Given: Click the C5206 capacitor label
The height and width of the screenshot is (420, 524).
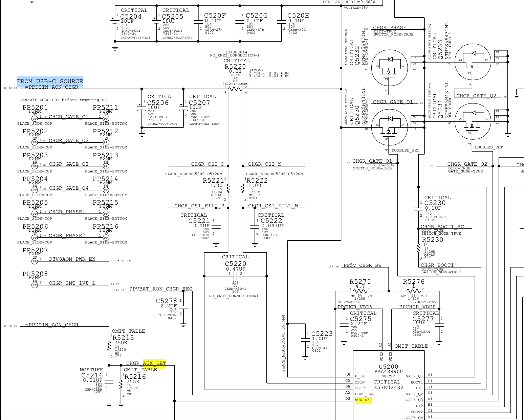Looking at the screenshot, I should click(x=158, y=102).
